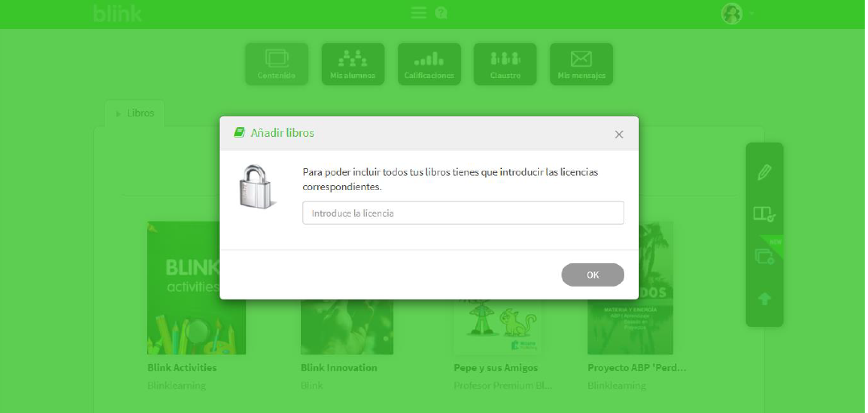Open Mis mensajes envelope icon
The height and width of the screenshot is (413, 868).
(x=582, y=64)
